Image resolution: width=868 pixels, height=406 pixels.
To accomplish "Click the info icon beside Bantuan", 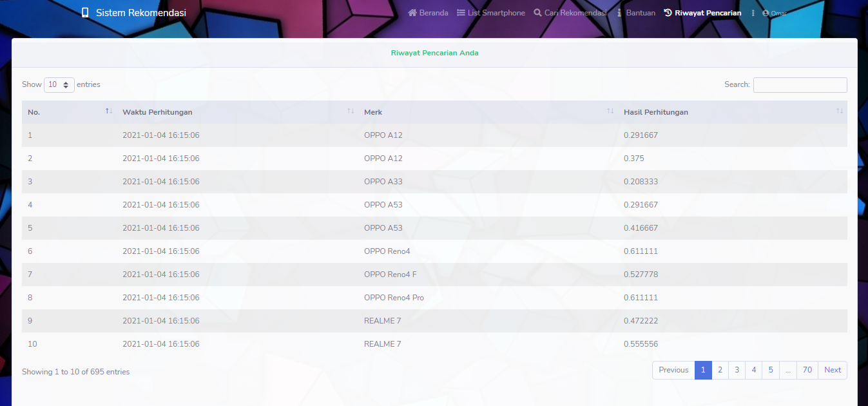I will [619, 13].
